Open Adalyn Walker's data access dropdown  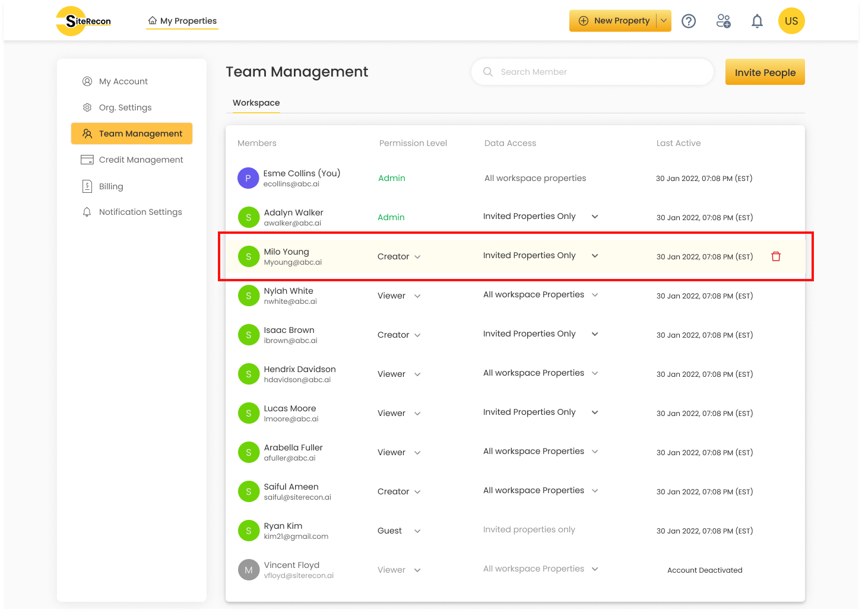point(595,217)
